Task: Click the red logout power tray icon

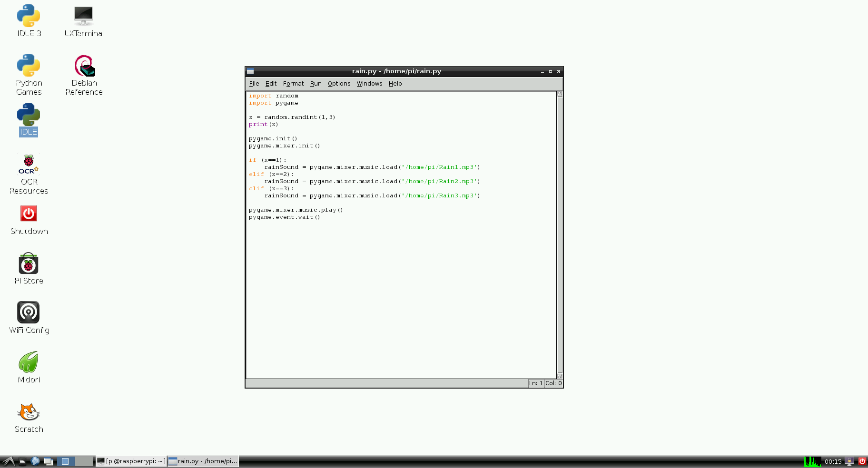Action: click(862, 461)
